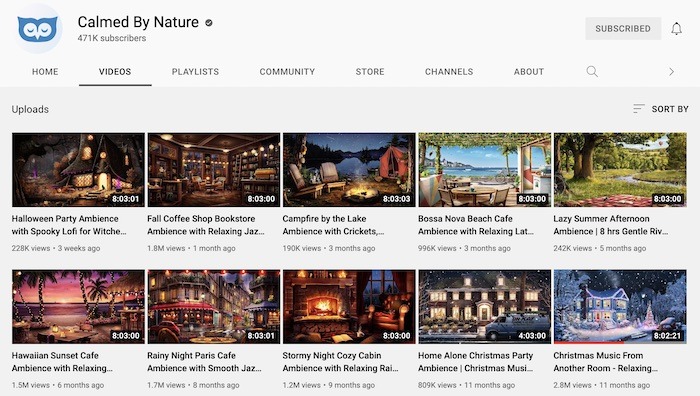This screenshot has height=396, width=700.
Task: Click the Halloween Party Ambience video title
Action: (69, 225)
